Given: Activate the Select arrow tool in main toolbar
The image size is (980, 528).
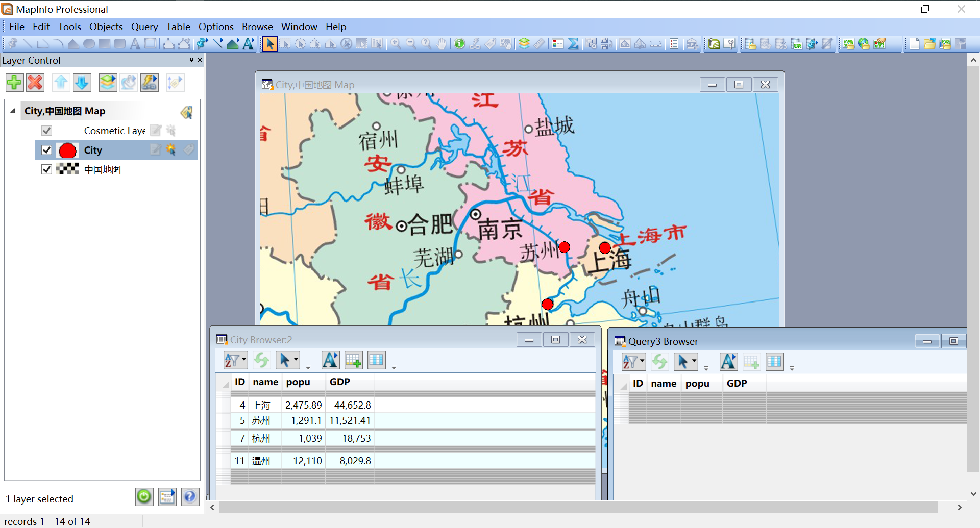Looking at the screenshot, I should tap(269, 44).
